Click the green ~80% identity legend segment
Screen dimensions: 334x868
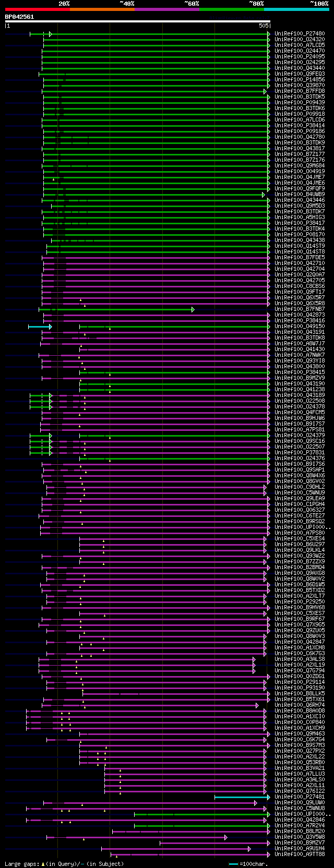coord(232,9)
